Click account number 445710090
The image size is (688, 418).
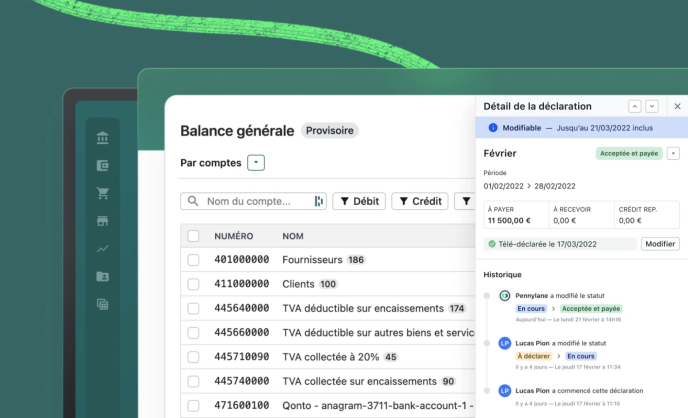(241, 357)
